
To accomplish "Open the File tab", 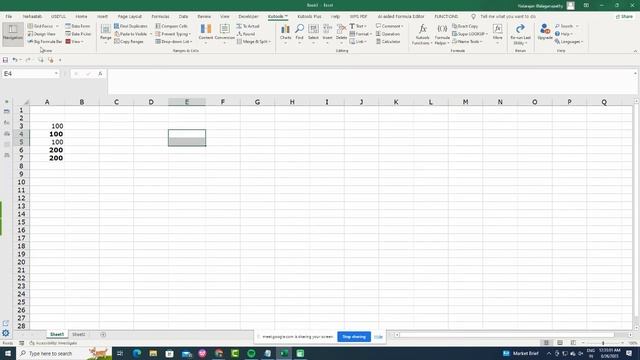I will point(9,16).
